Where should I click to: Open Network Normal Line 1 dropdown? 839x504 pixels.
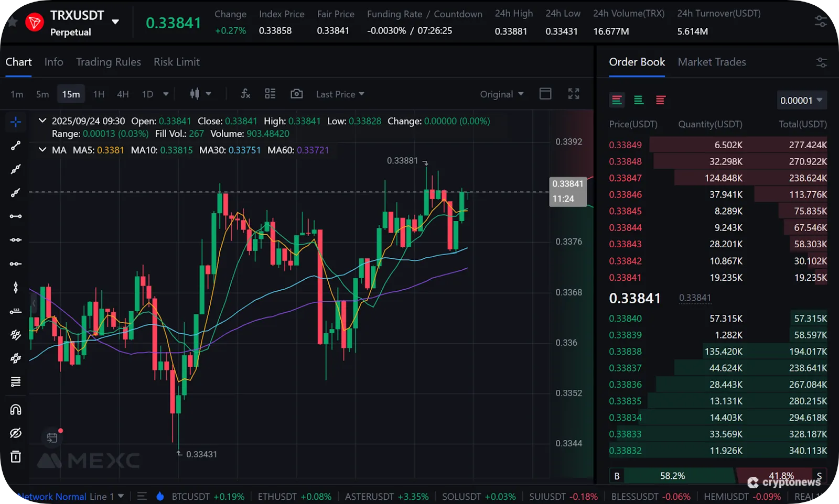[71, 496]
